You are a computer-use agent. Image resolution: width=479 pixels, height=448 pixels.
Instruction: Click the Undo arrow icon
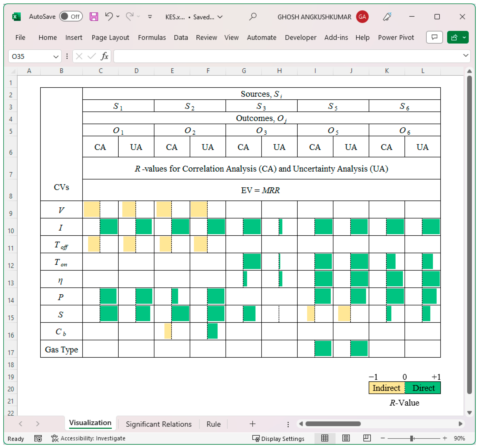click(x=109, y=16)
